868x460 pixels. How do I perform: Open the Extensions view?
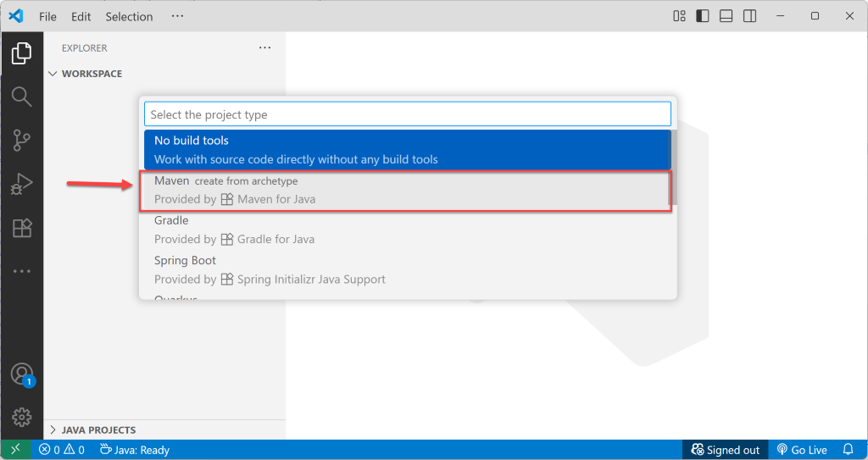21,228
